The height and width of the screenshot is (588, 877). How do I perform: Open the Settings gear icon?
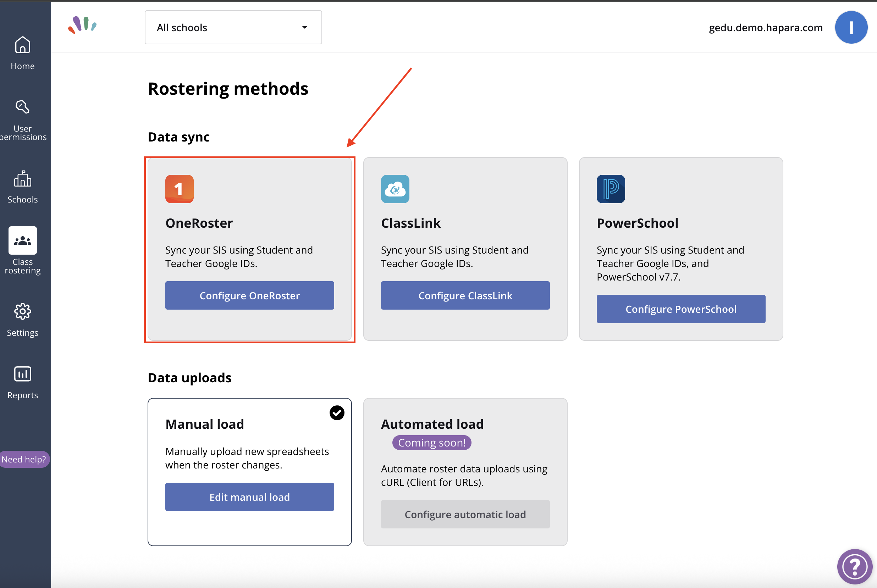(x=22, y=311)
